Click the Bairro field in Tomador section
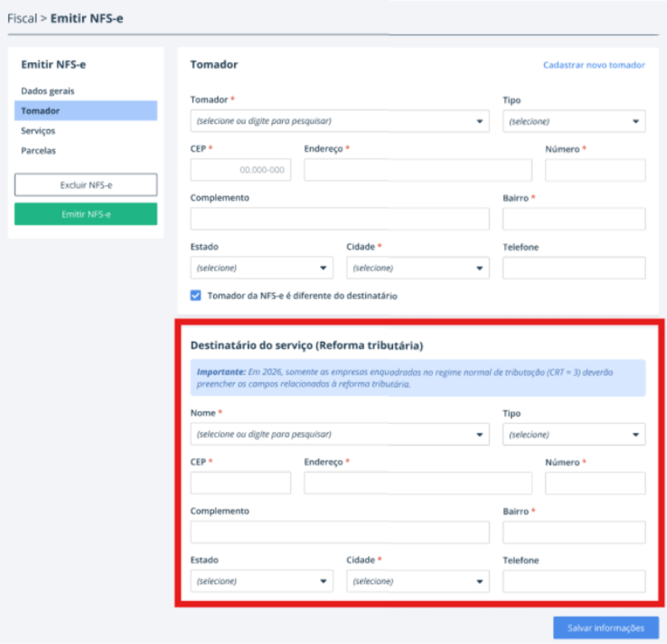667x644 pixels. point(574,219)
